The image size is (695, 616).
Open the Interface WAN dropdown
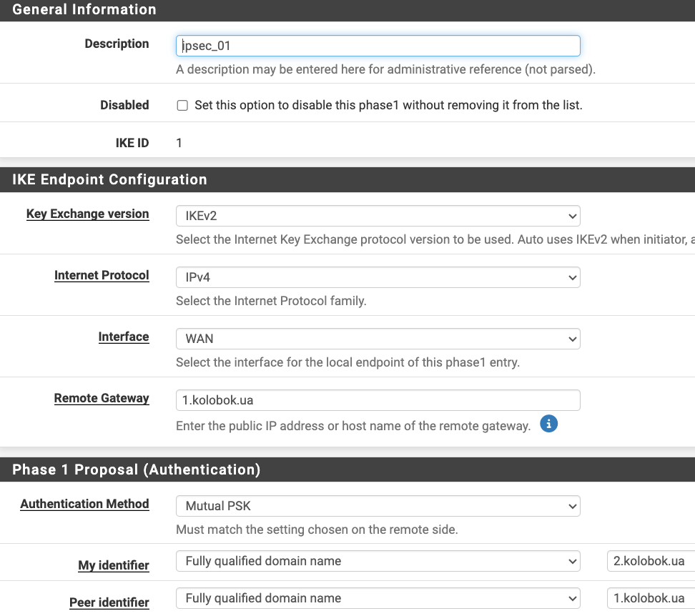[378, 339]
